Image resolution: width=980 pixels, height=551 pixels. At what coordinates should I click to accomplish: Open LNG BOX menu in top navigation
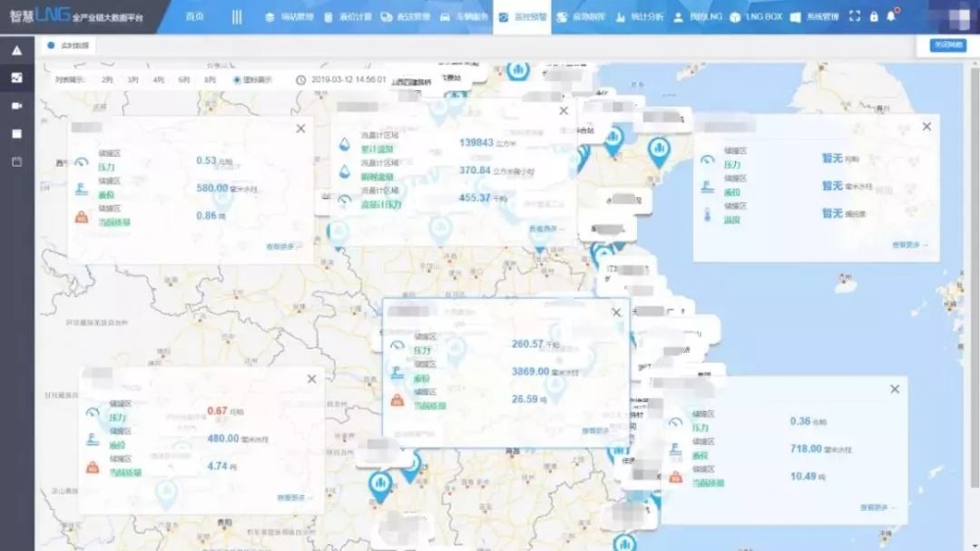click(756, 17)
